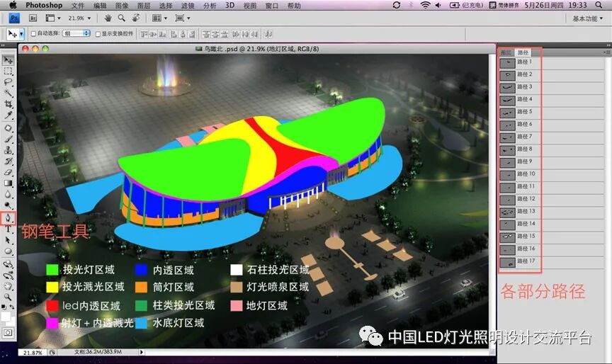Click the Rotate View tool in application bar
This screenshot has width=612, height=364.
pos(136,18)
